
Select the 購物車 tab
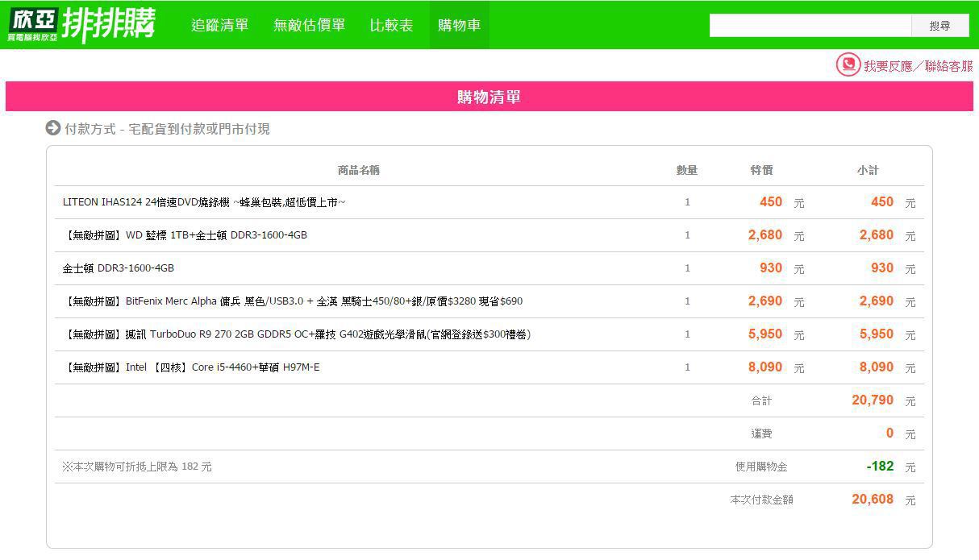(x=459, y=25)
